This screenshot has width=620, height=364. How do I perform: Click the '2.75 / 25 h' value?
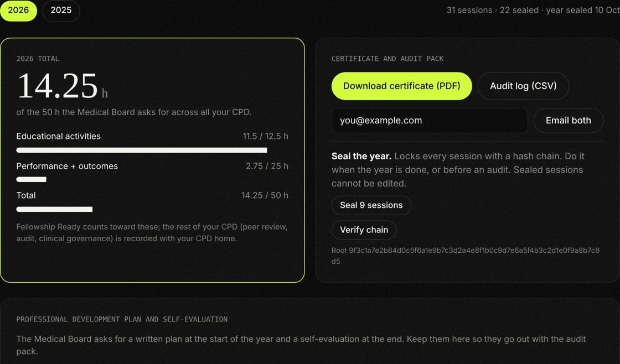(267, 166)
